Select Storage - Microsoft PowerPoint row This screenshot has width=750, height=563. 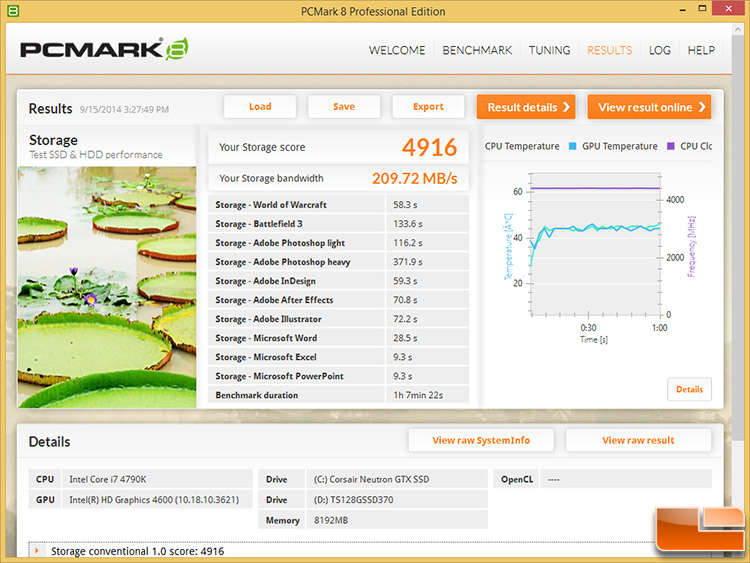point(338,376)
